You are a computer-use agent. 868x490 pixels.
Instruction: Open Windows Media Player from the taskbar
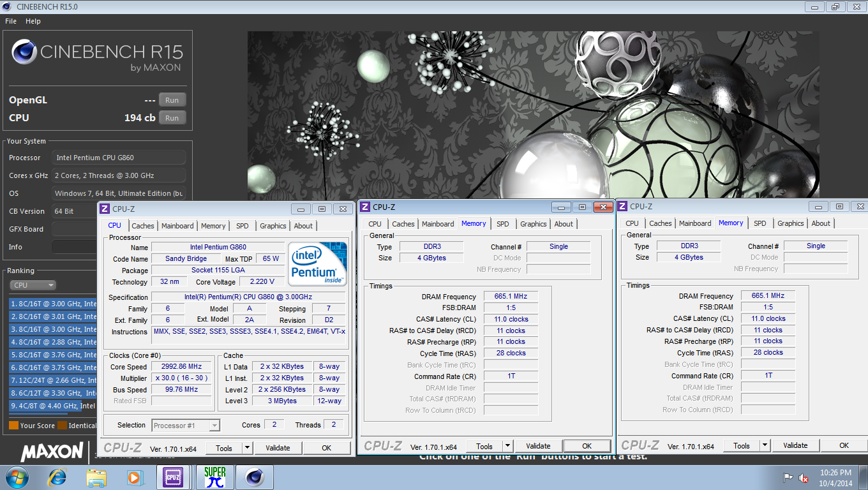(135, 477)
